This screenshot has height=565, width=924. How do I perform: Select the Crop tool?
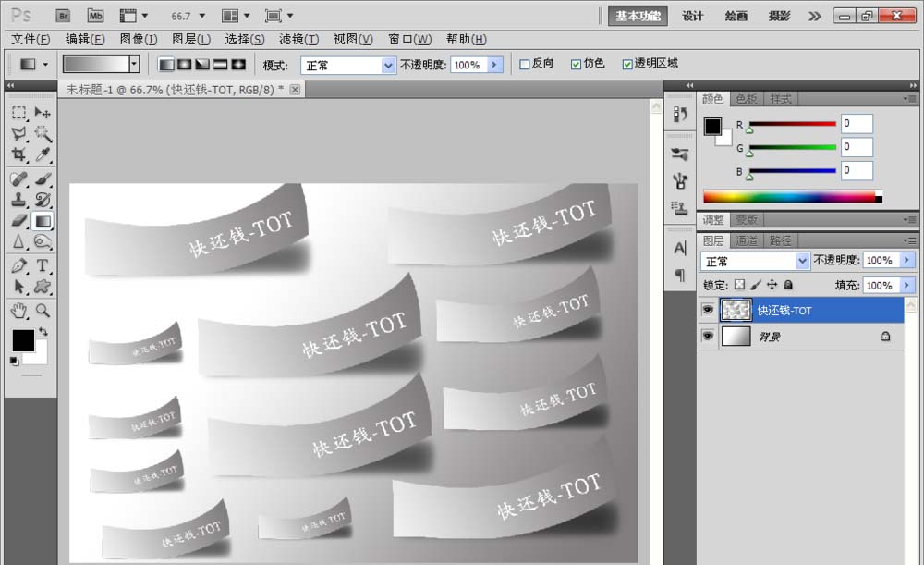19,154
